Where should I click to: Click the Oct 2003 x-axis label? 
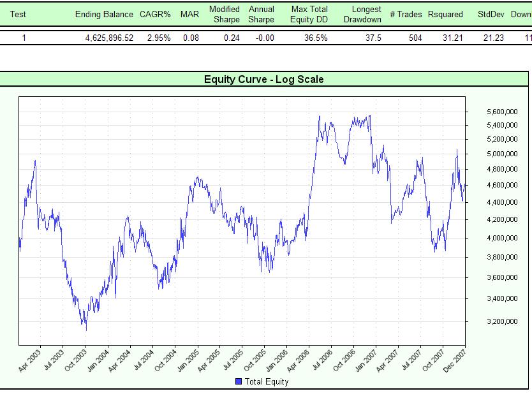click(75, 361)
